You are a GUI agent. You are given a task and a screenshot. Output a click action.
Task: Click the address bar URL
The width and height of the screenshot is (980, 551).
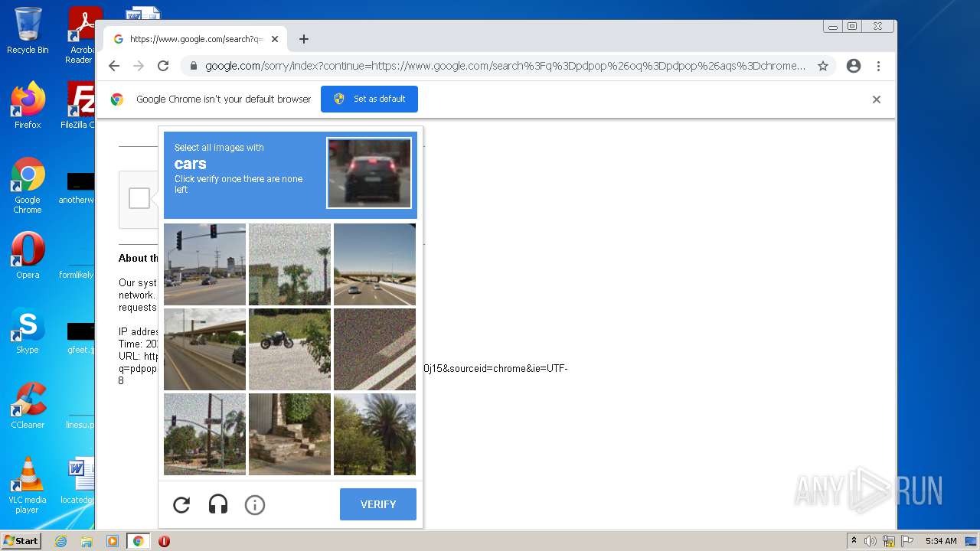[505, 66]
